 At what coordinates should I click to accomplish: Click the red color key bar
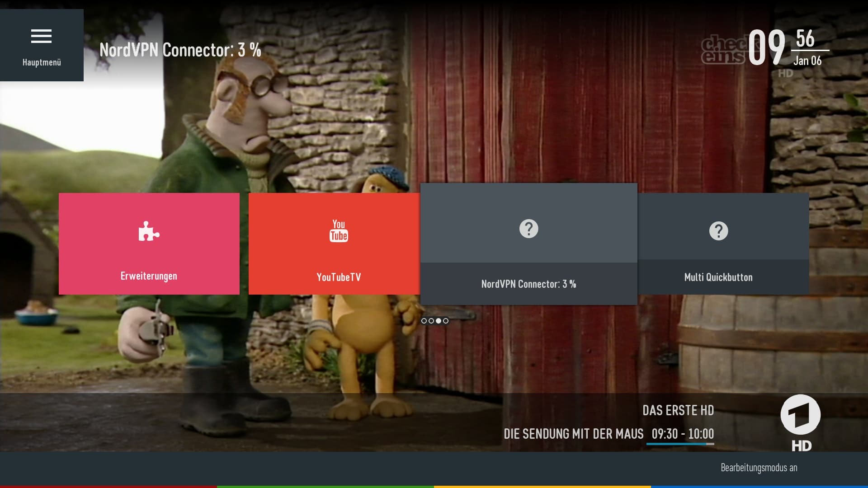tap(108, 487)
